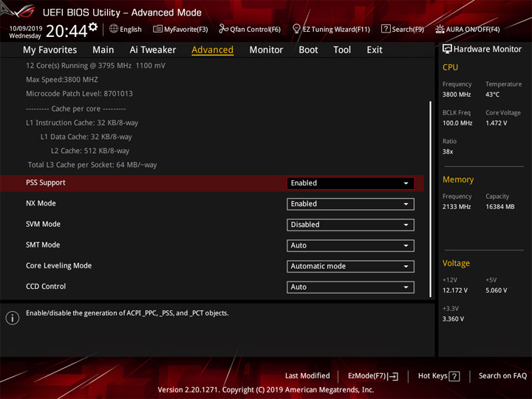Click Total L3 Cache per Socket line
The width and height of the screenshot is (532, 399).
(92, 165)
